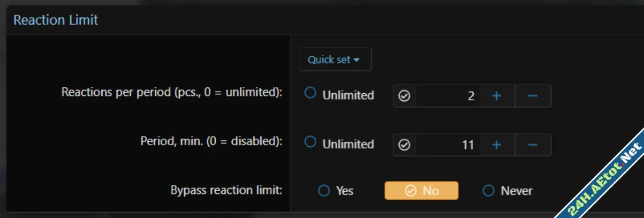Select Unlimited for Period, min.
Viewport: 644px width, 218px height.
point(310,142)
